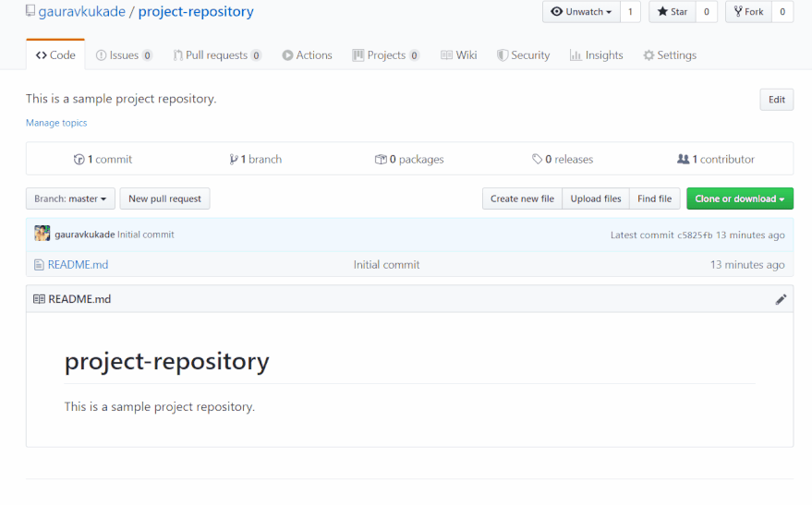Open the latest commit message beside gauravkukade
This screenshot has width=812, height=505.
coord(146,234)
